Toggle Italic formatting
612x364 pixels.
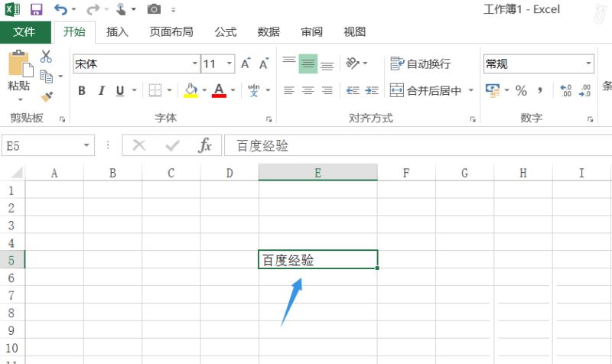tap(101, 91)
